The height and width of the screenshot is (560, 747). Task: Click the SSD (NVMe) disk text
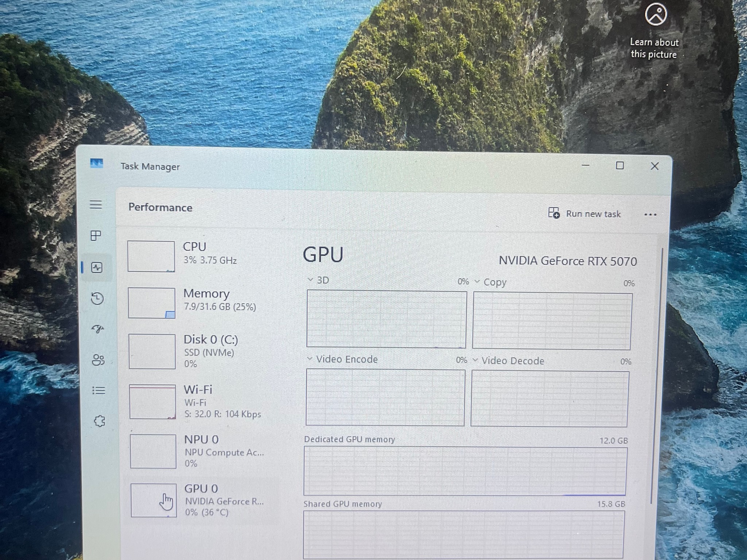click(209, 353)
